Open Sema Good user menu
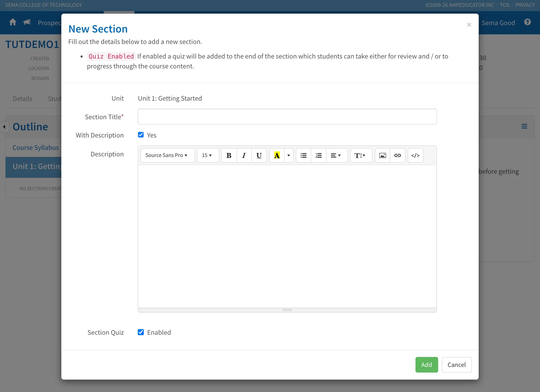 (x=498, y=23)
